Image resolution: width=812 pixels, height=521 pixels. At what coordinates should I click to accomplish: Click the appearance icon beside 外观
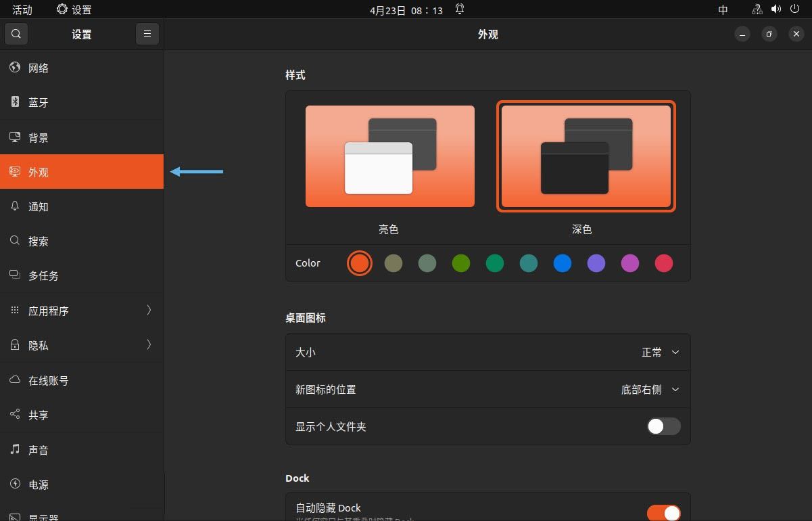(15, 172)
